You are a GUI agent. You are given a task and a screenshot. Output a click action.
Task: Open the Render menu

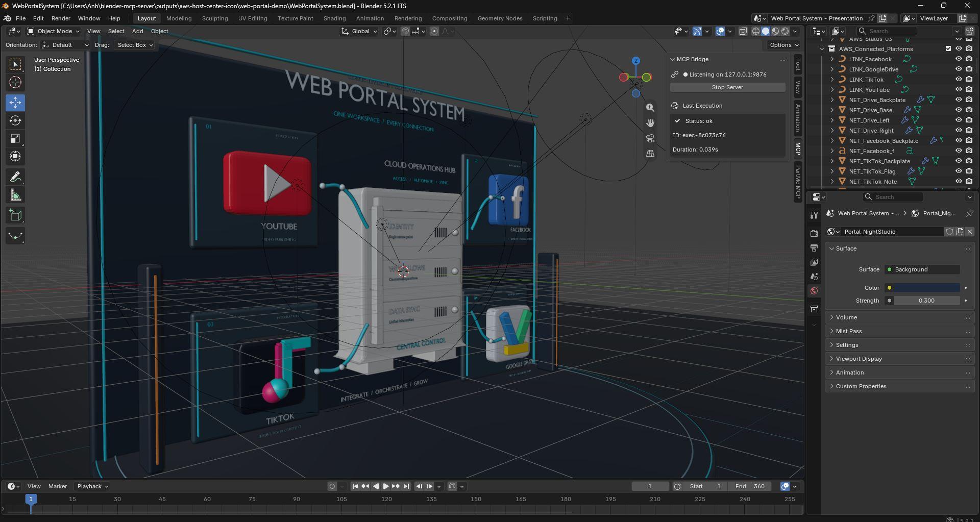pyautogui.click(x=61, y=18)
